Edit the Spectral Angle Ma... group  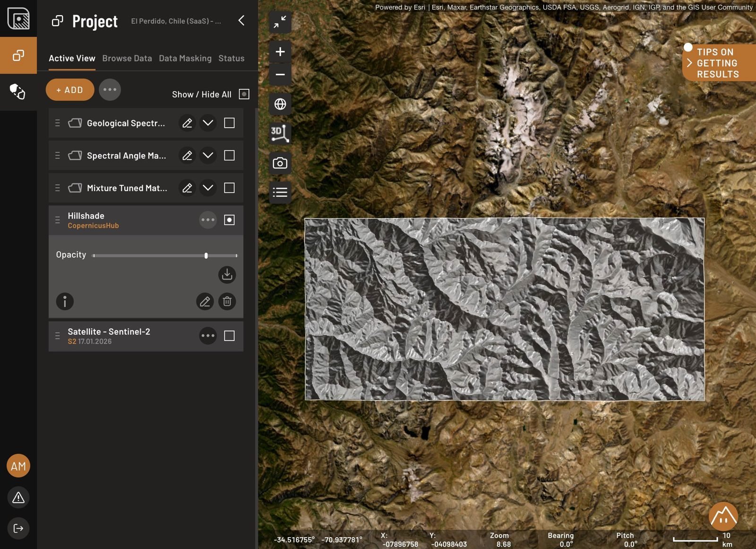187,156
